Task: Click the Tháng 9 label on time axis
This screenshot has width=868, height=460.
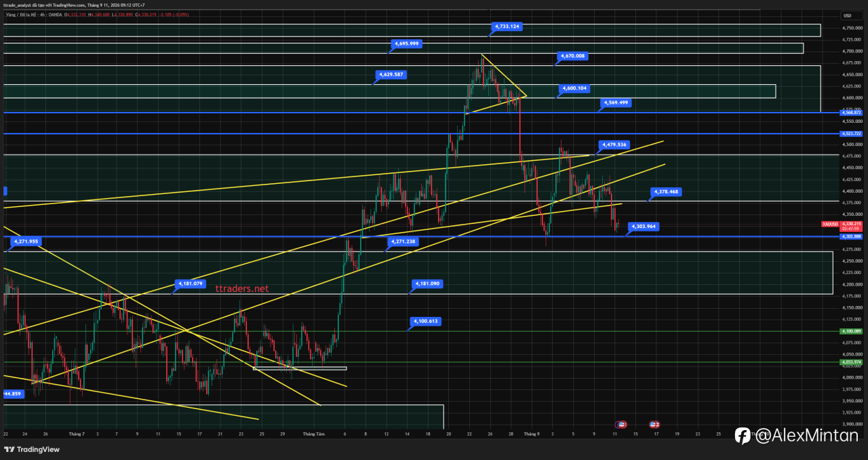Action: 532,433
